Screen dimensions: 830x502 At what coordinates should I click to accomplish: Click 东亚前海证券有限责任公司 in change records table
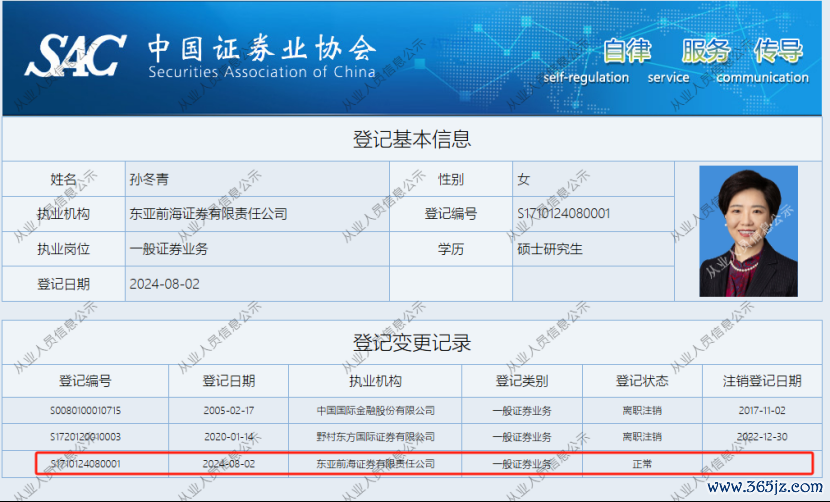click(x=375, y=464)
